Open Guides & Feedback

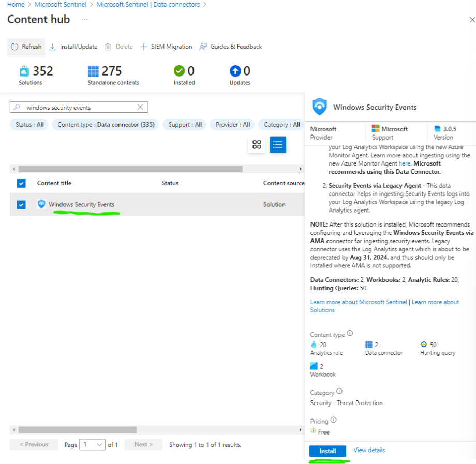[x=231, y=47]
